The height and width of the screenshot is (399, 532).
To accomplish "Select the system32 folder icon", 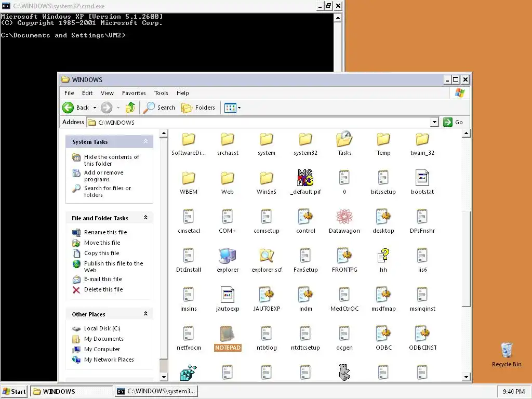I will click(305, 139).
